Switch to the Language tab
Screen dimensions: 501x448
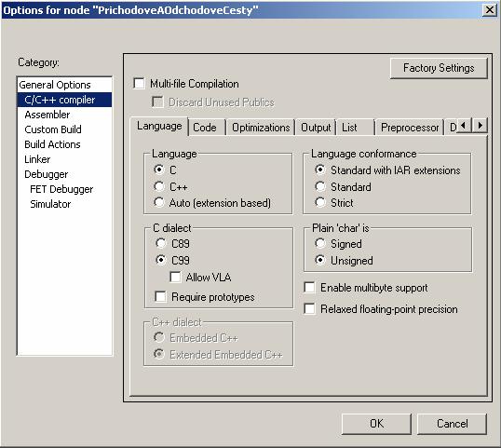[159, 127]
